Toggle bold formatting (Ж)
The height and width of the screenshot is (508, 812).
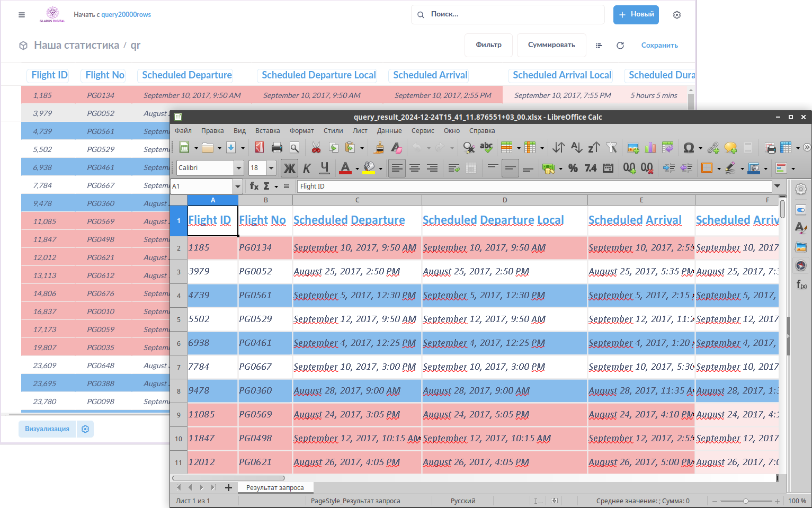point(289,168)
